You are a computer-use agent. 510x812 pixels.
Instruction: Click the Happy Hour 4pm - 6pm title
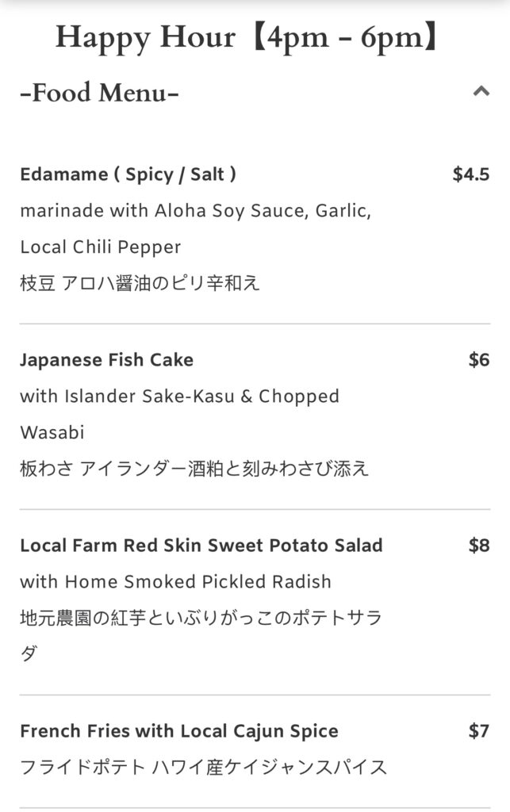247,37
